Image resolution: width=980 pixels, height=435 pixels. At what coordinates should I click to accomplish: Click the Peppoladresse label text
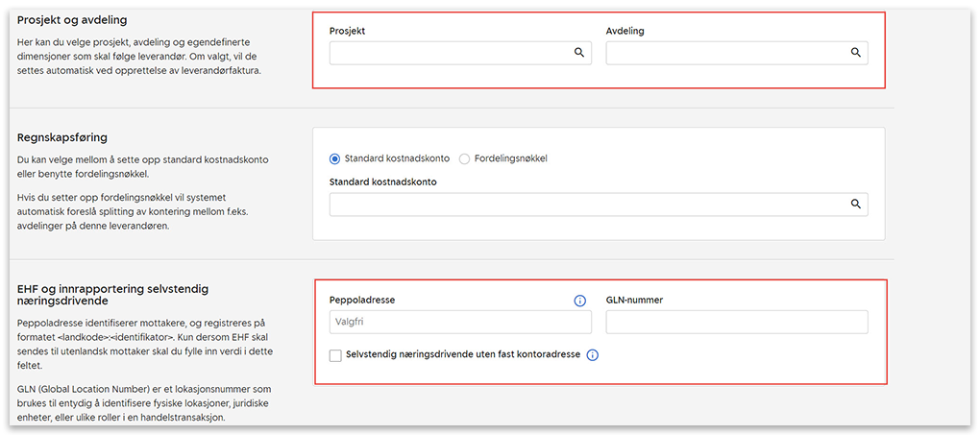[362, 300]
